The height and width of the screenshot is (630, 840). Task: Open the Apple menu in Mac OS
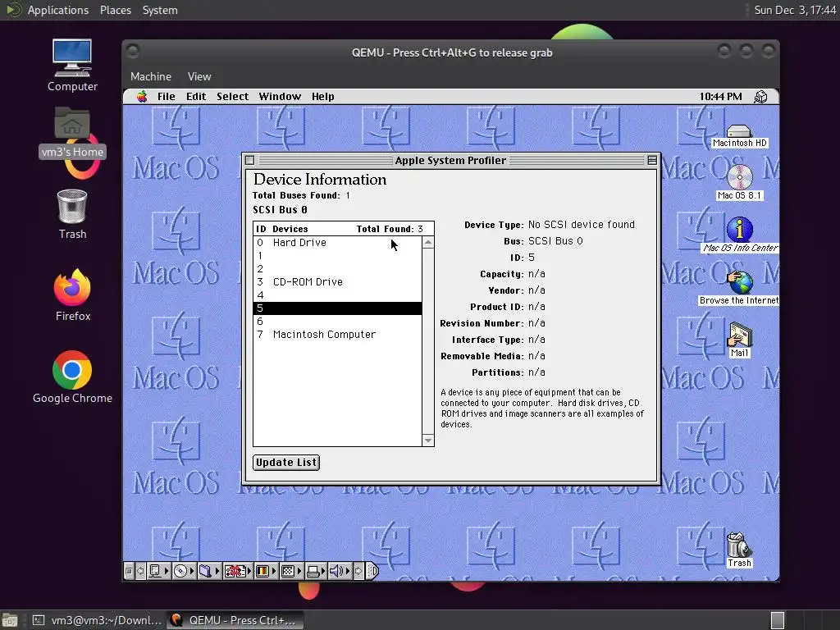(142, 97)
